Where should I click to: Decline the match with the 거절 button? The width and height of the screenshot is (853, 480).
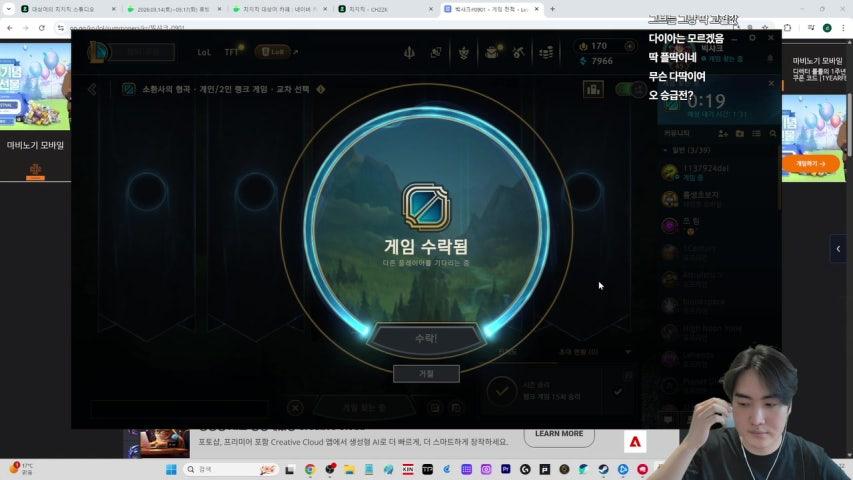[x=426, y=374]
